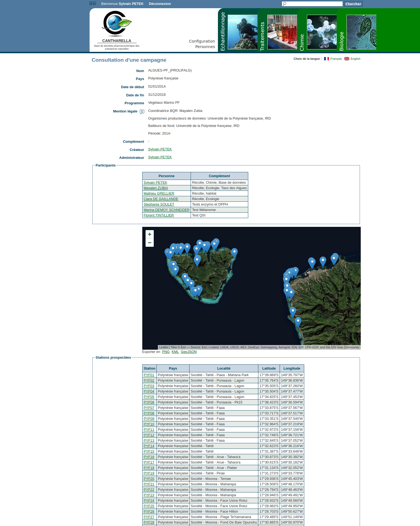Zoom in on the map

point(150,234)
